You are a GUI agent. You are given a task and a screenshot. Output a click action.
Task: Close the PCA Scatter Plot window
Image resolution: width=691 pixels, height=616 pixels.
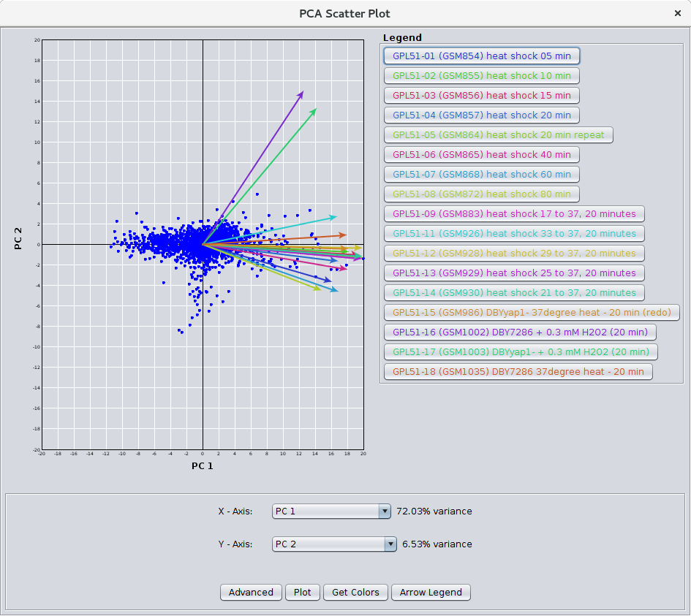(x=677, y=13)
